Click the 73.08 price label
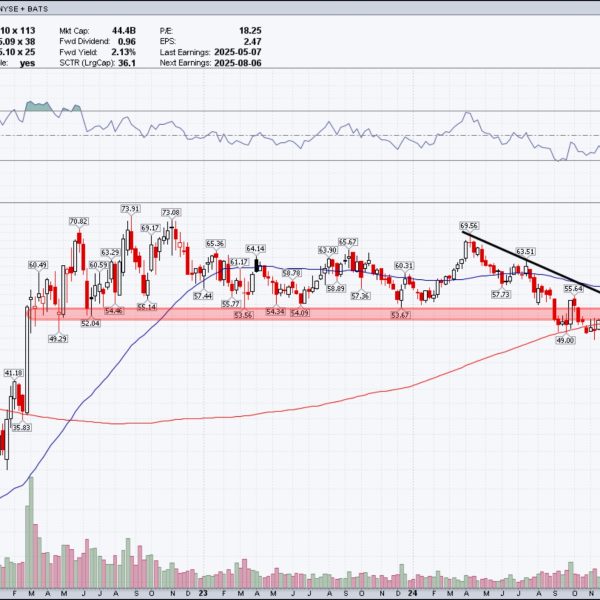Image resolution: width=600 pixels, height=600 pixels. (x=171, y=212)
